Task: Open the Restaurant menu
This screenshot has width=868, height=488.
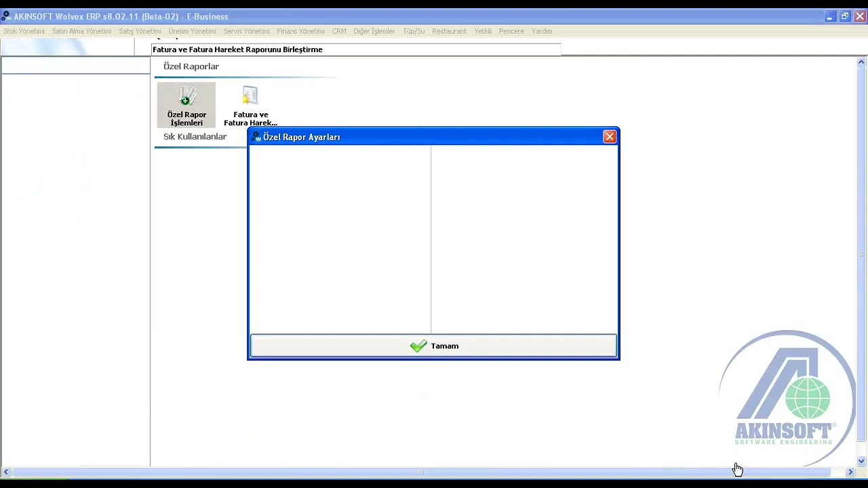Action: (x=449, y=31)
